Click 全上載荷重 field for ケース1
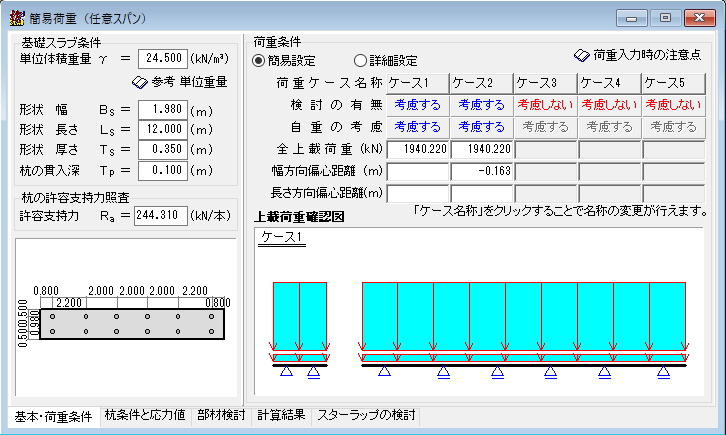Viewport: 726px width, 435px height. coord(418,149)
